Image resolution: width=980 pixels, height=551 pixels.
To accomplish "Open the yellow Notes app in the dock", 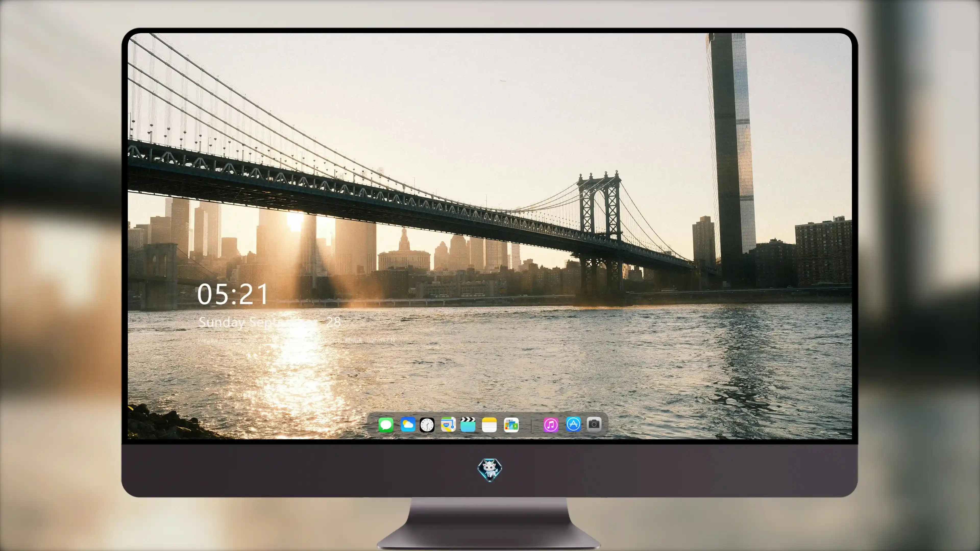I will pyautogui.click(x=489, y=425).
